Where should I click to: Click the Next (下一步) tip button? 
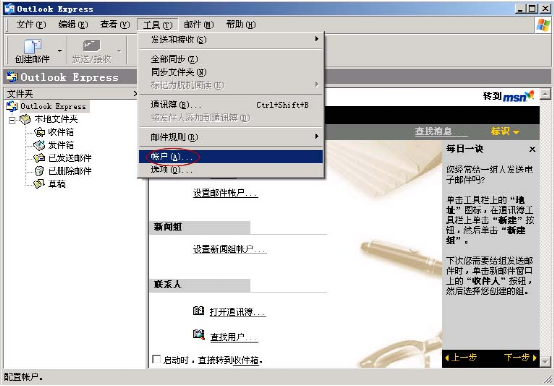pyautogui.click(x=520, y=358)
